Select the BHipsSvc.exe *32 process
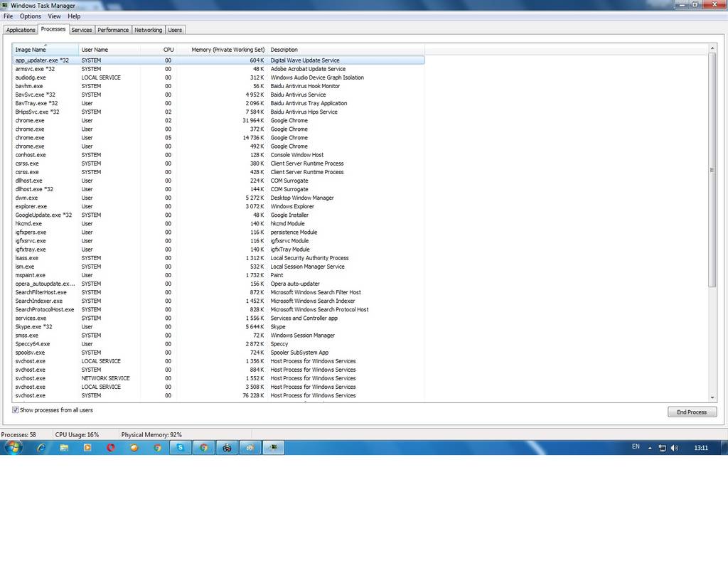The width and height of the screenshot is (728, 563). click(x=218, y=112)
